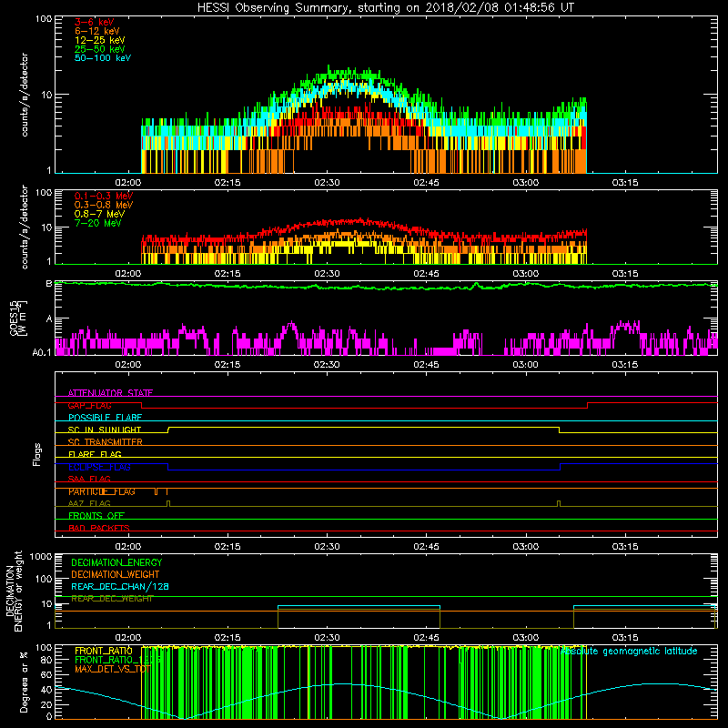The image size is (728, 728).
Task: Select the Degrees or % axis title
Action: coord(24,682)
